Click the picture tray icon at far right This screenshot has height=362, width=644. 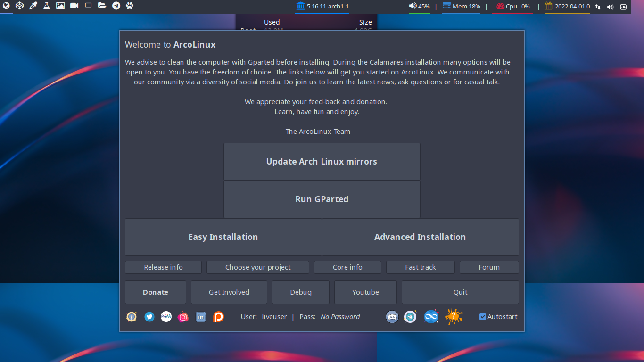click(623, 7)
